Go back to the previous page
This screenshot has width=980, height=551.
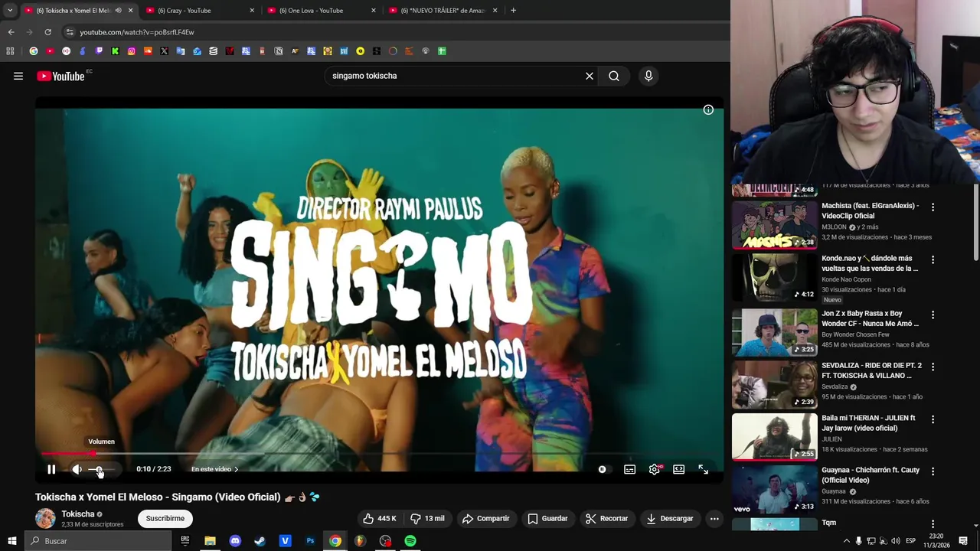coord(11,32)
